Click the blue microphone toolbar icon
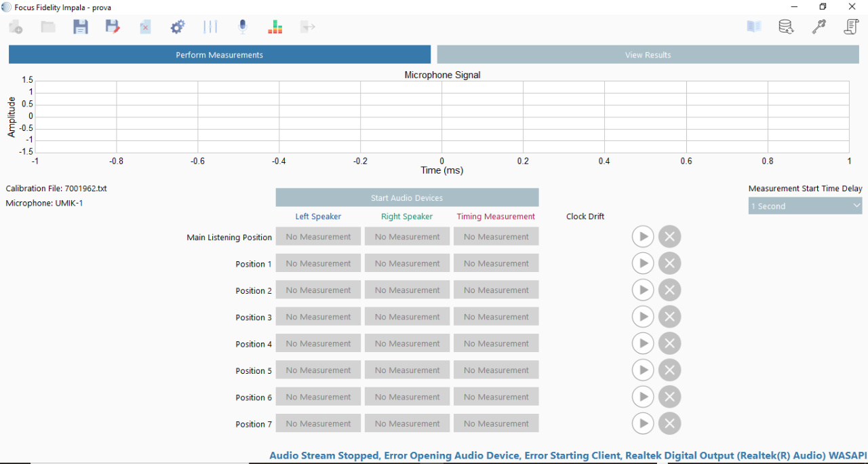Viewport: 868px width, 464px height. (x=243, y=27)
